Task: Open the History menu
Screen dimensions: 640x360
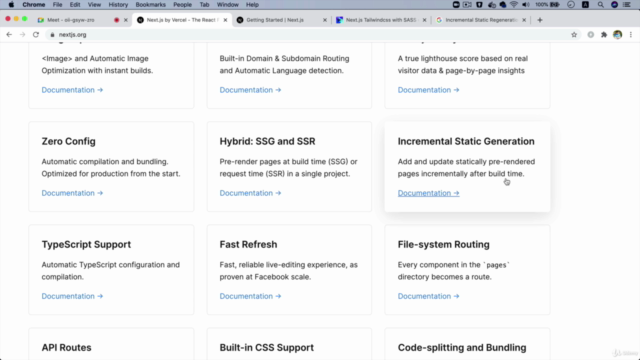Action: point(118,4)
